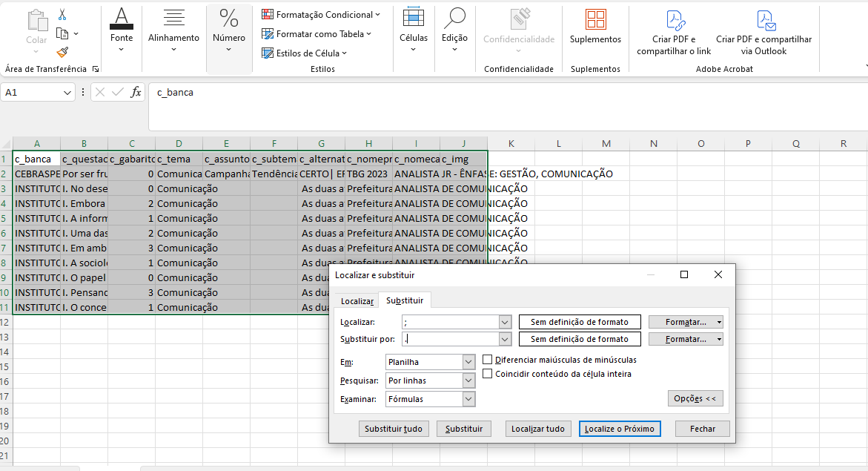Open Estilos de Célula menu

[305, 53]
